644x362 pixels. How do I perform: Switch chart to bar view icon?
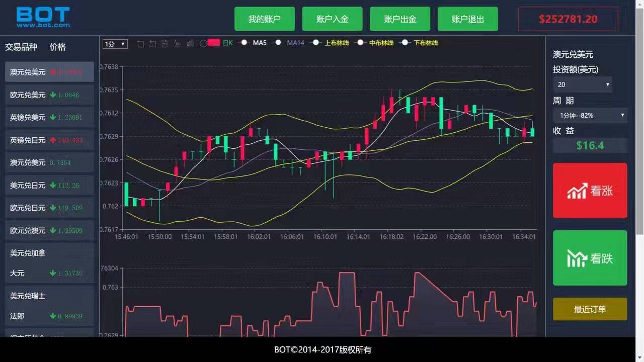pos(190,44)
